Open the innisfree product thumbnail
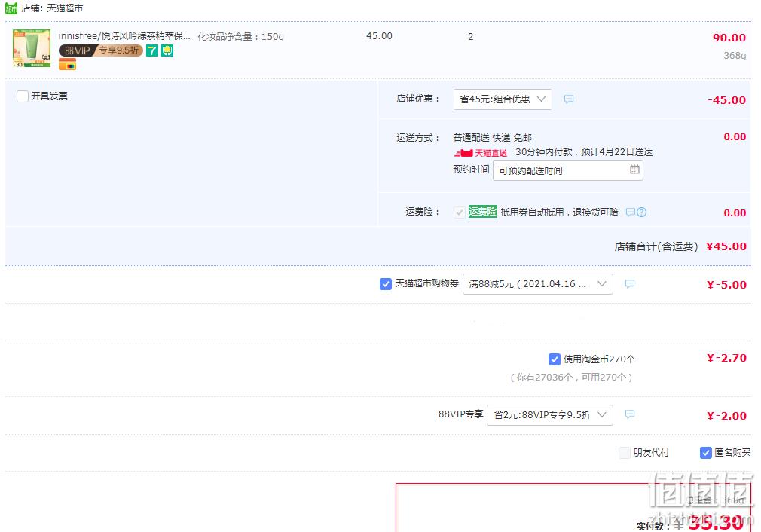The image size is (761, 532). tap(32, 48)
